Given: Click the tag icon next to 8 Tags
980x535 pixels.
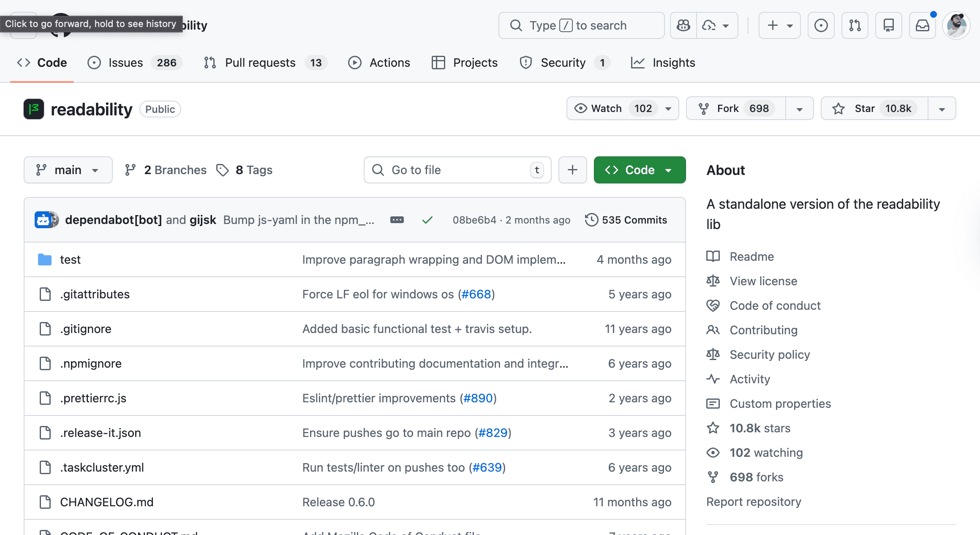Looking at the screenshot, I should point(223,170).
